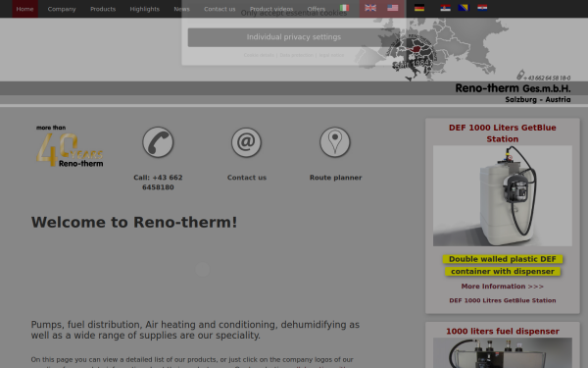This screenshot has height=368, width=588.
Task: Click the Salzburg - Austria text
Action: (x=538, y=99)
